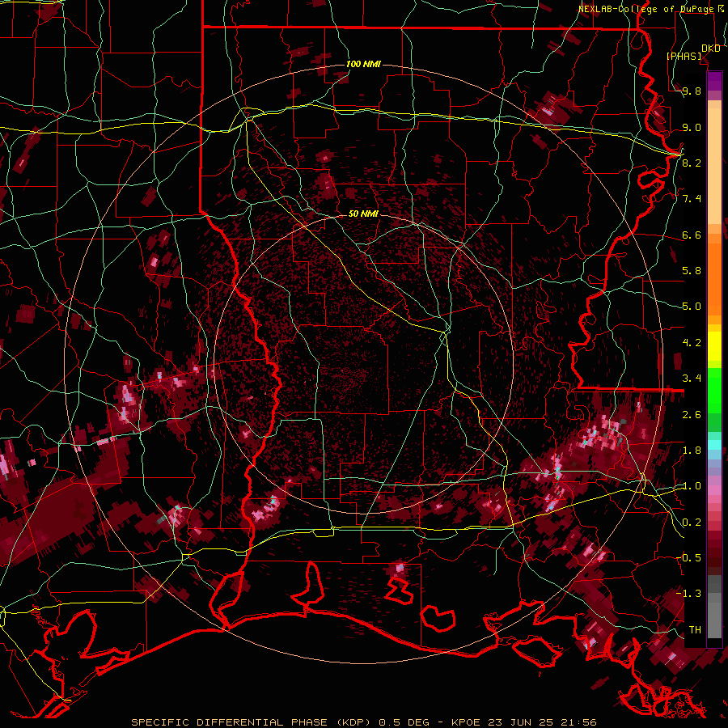Click the 5.8 legend value

tap(692, 271)
